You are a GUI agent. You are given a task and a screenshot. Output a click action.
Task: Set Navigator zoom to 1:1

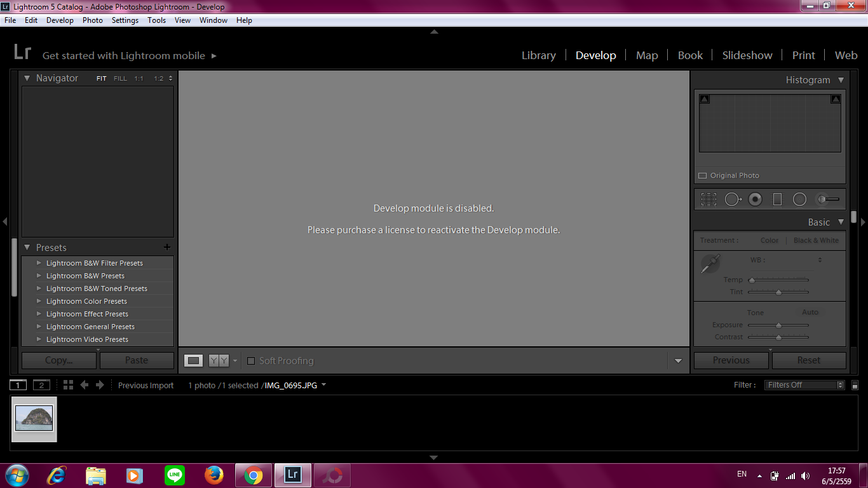tap(139, 79)
